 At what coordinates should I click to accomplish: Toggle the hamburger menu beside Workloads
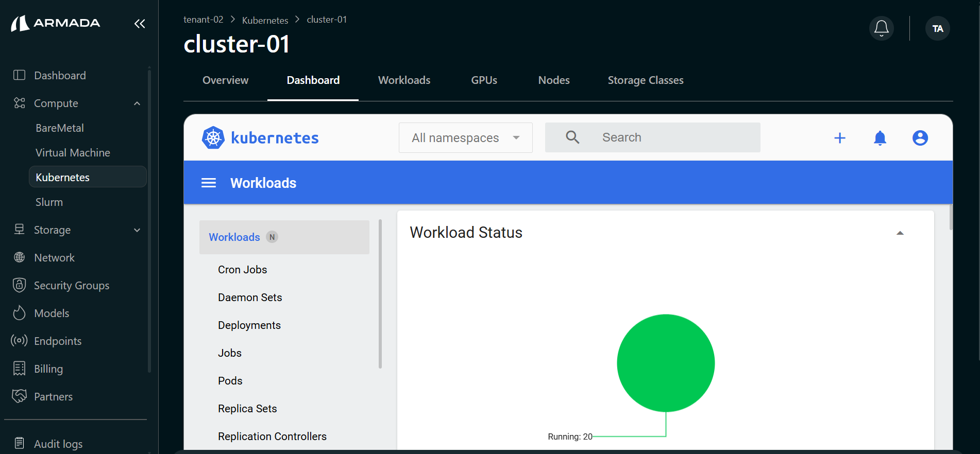(209, 183)
